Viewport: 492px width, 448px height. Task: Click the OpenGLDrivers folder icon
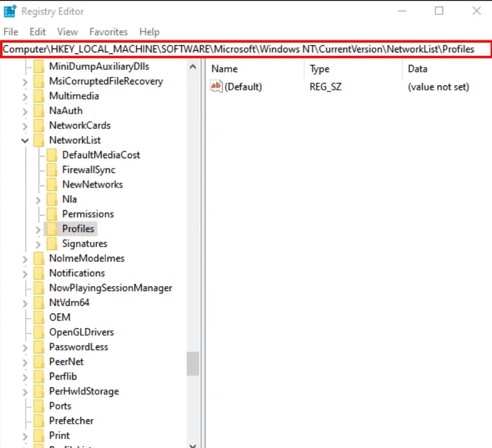coord(39,332)
